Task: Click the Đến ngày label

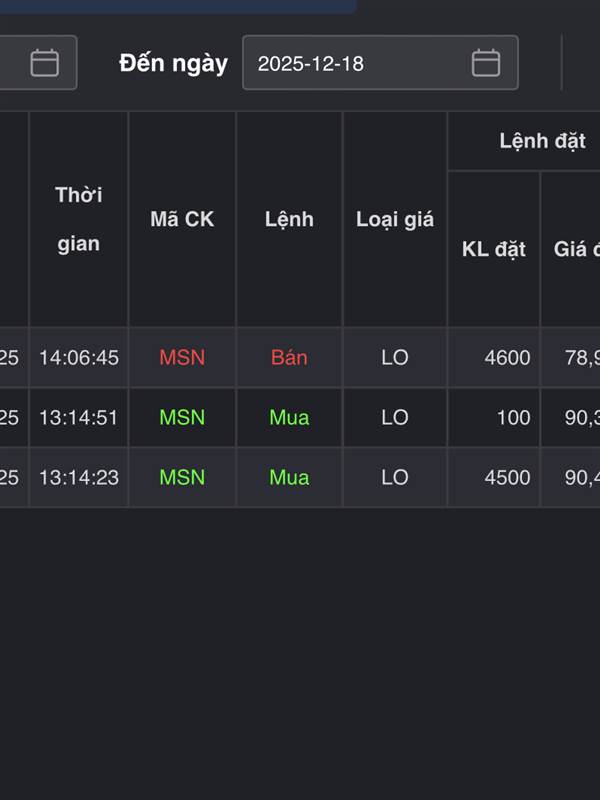Action: coord(173,63)
